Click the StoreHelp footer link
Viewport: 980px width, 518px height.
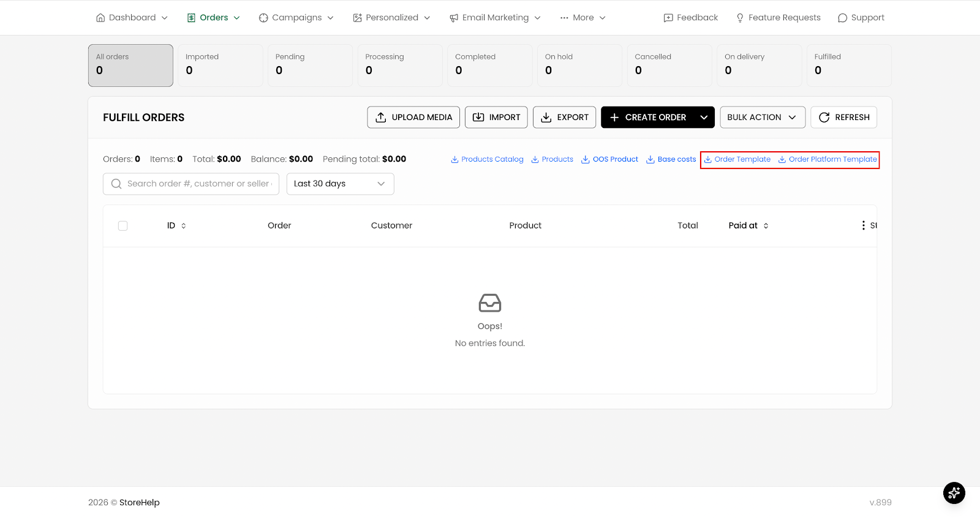coord(140,503)
